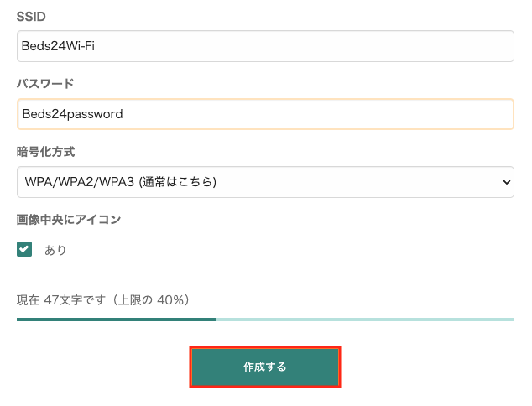Select the WPA/WPA2/WPA3 (通常はこちら) option text
This screenshot has height=406, width=532.
click(x=121, y=181)
